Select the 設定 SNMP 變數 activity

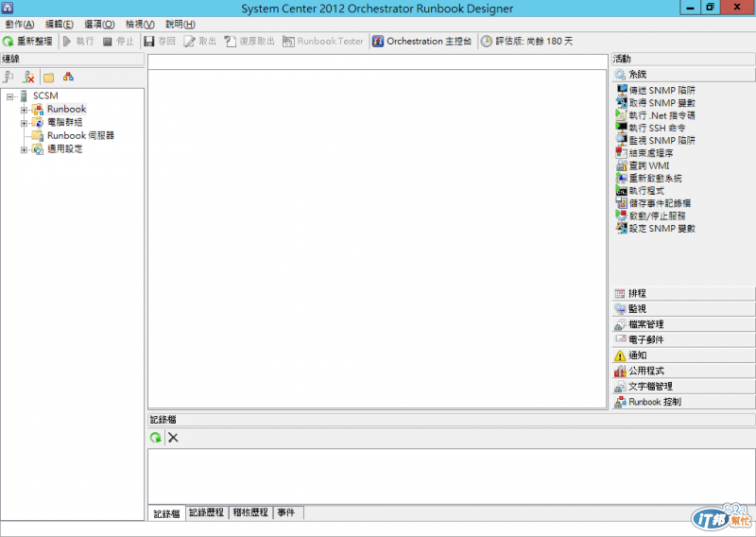tap(656, 228)
